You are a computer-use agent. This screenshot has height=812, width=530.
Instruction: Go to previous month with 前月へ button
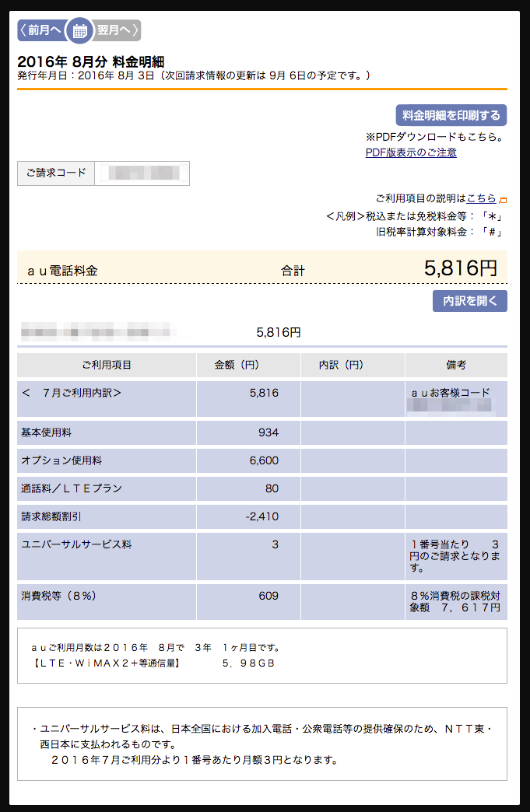pos(43,30)
